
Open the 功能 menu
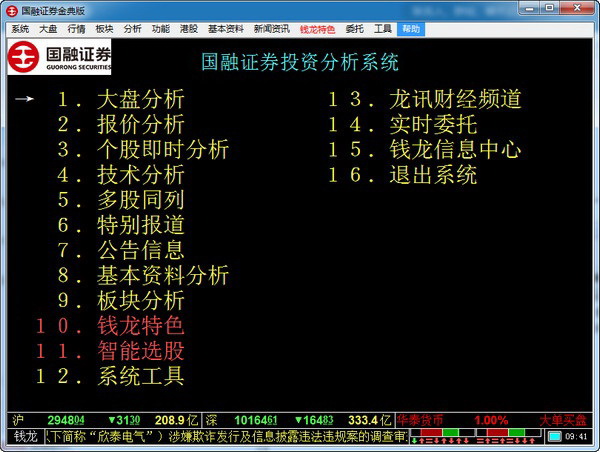(161, 29)
